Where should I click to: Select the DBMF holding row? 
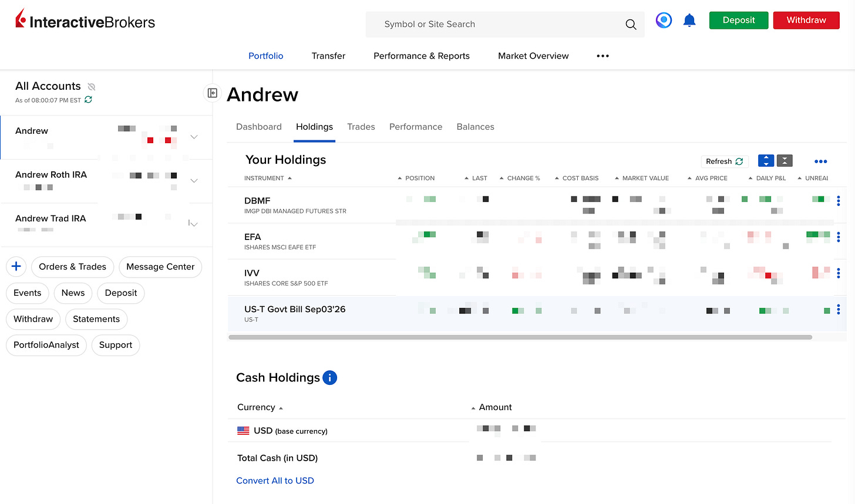pos(537,205)
